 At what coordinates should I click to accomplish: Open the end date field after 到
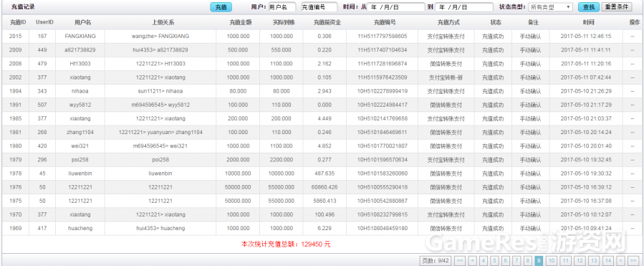(x=464, y=7)
